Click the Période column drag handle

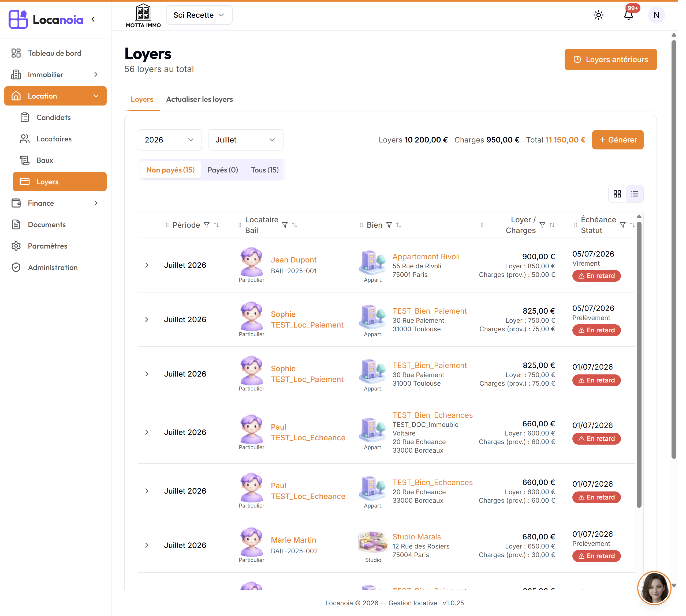pos(167,225)
